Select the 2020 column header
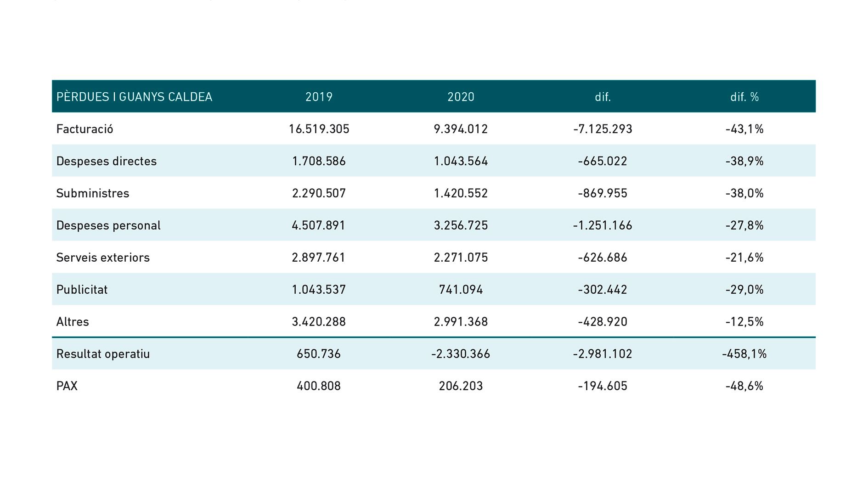868x488 pixels. (461, 97)
